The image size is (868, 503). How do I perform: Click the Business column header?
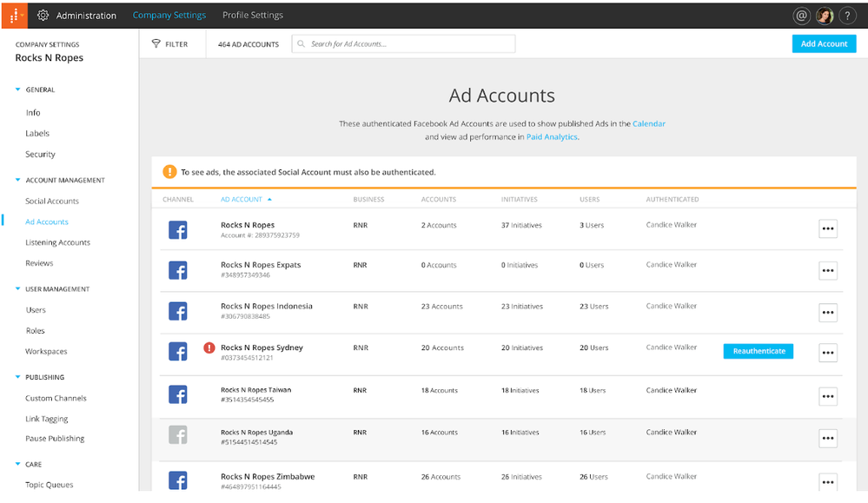click(x=368, y=199)
